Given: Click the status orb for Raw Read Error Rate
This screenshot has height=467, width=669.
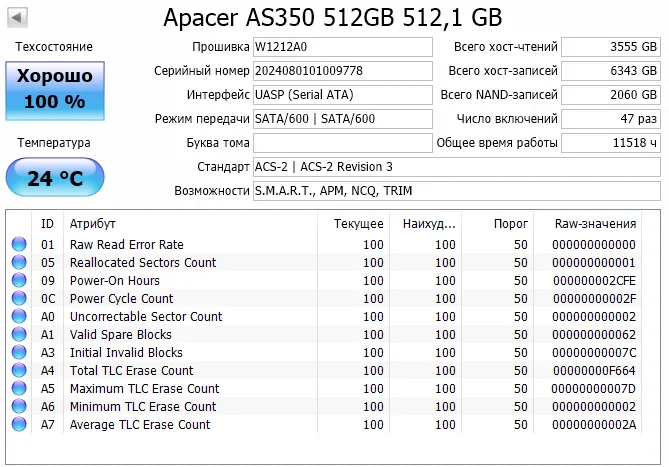Looking at the screenshot, I should point(19,244).
